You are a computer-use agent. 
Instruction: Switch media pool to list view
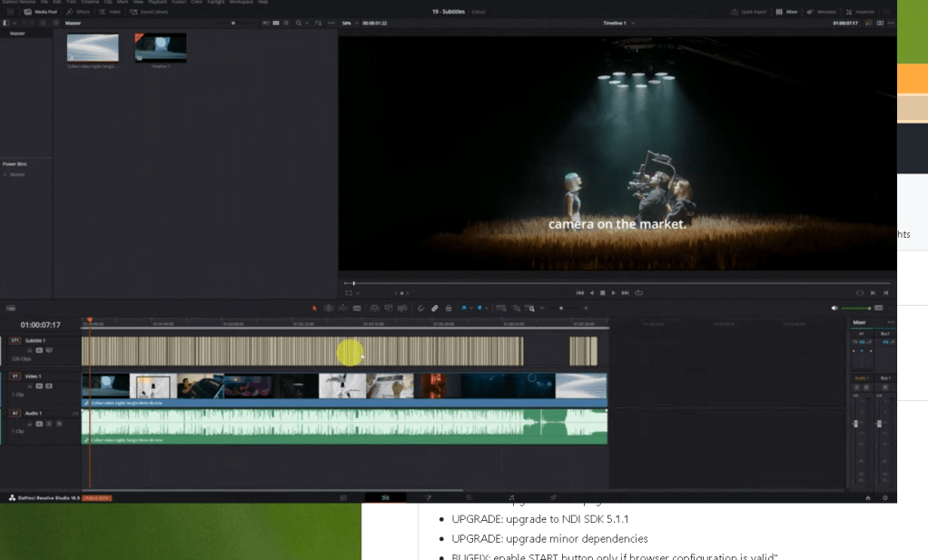(286, 23)
